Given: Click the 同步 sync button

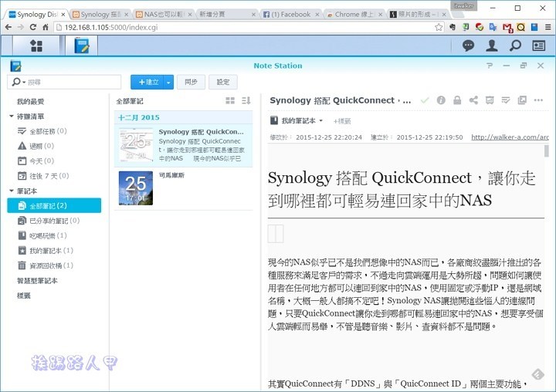Looking at the screenshot, I should (191, 82).
